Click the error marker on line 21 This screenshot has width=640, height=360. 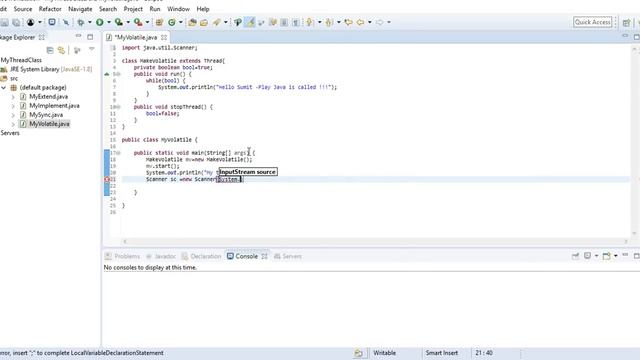tap(107, 179)
